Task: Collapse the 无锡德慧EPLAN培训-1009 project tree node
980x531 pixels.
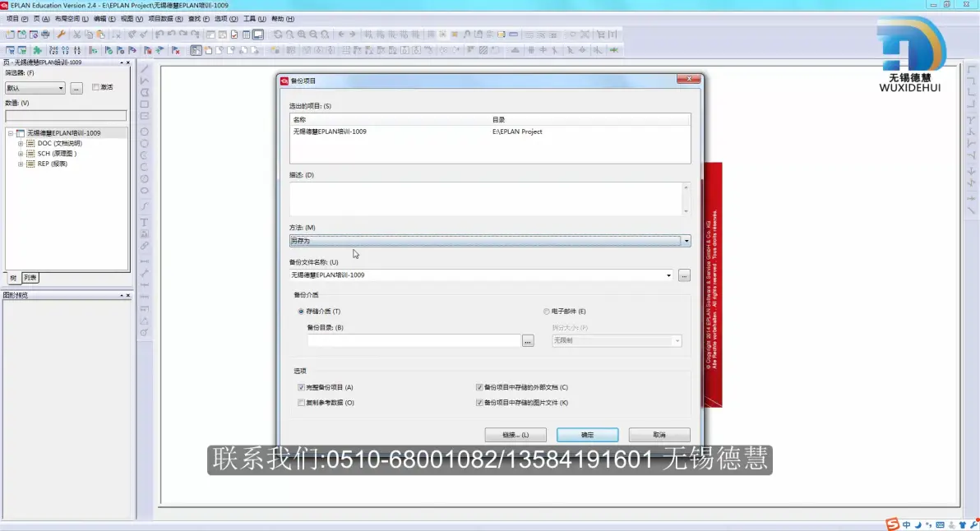Action: pos(11,133)
